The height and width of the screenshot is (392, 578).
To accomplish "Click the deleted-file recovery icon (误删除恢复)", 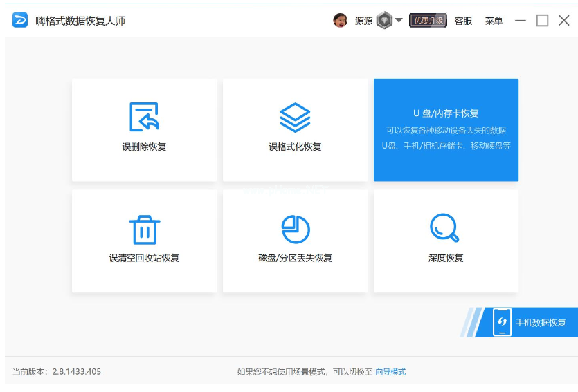I will click(x=144, y=117).
